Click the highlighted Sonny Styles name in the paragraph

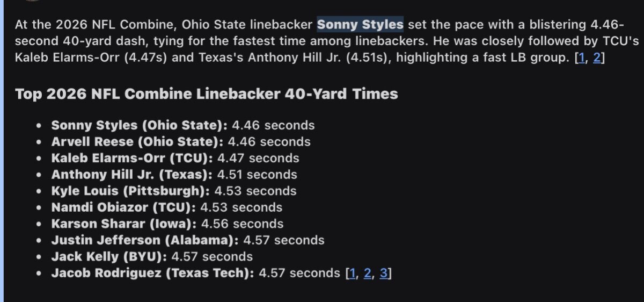point(360,24)
